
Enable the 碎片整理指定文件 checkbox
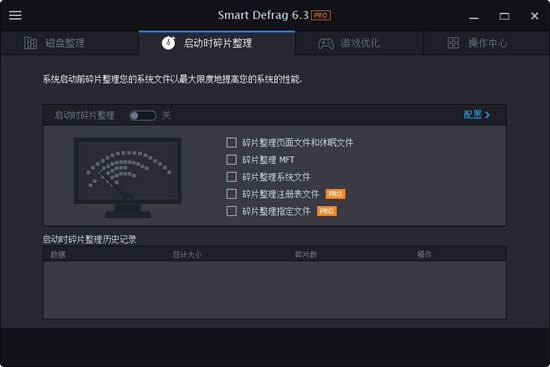click(x=232, y=211)
